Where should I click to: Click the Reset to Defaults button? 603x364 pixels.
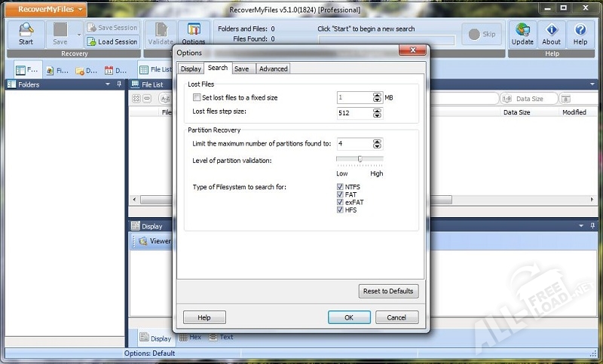[388, 291]
